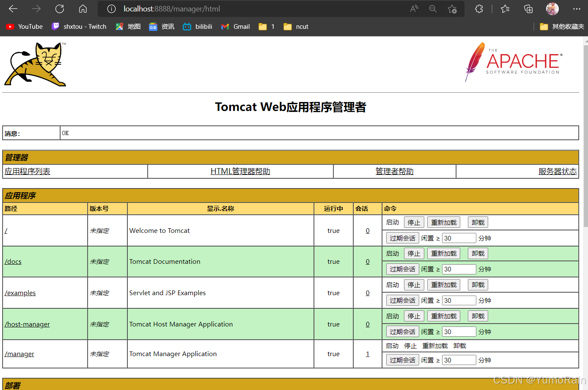
Task: Open the 资讯 news bookmark
Action: [162, 27]
